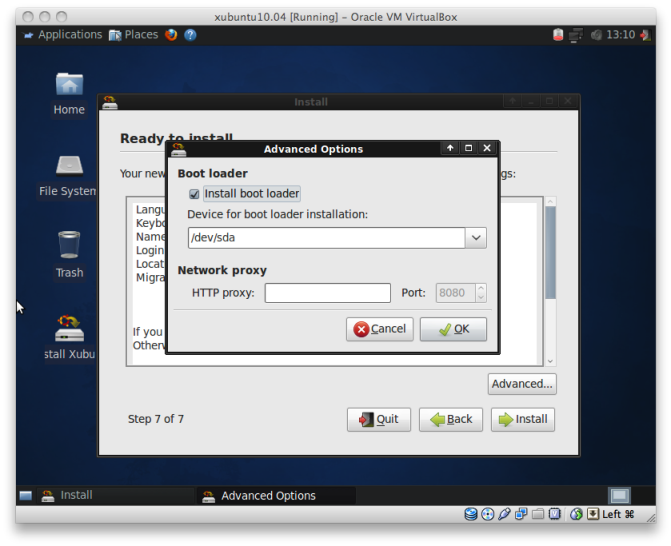Click the workspace switcher in bottom panel
Image resolution: width=671 pixels, height=546 pixels.
(x=619, y=496)
